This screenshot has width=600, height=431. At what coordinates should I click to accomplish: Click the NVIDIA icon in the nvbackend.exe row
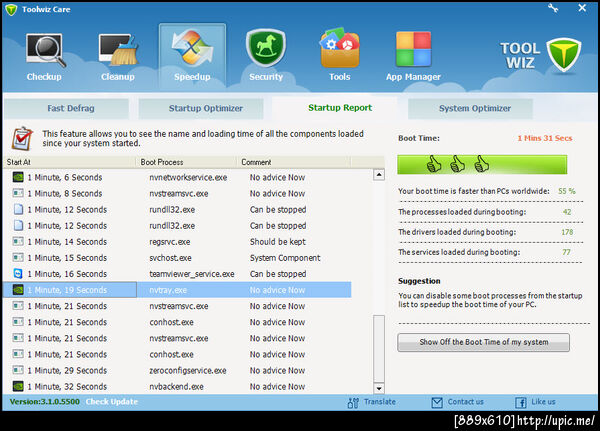click(18, 386)
